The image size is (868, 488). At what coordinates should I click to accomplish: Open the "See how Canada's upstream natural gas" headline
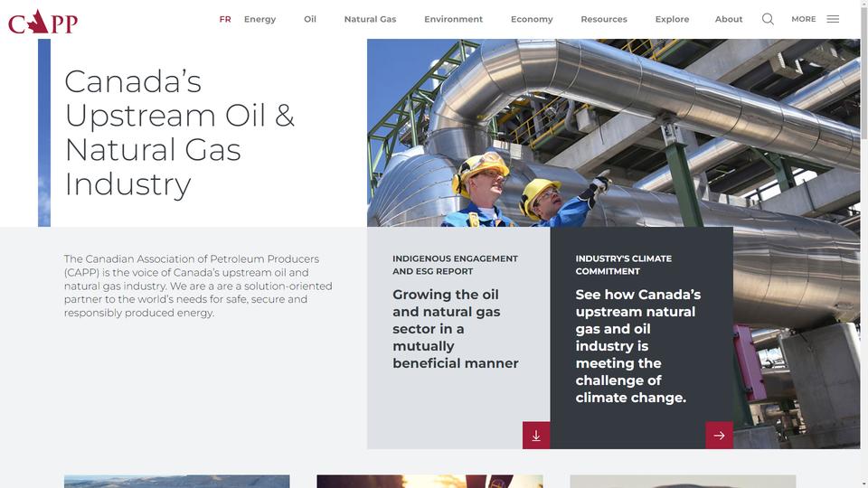pyautogui.click(x=637, y=346)
